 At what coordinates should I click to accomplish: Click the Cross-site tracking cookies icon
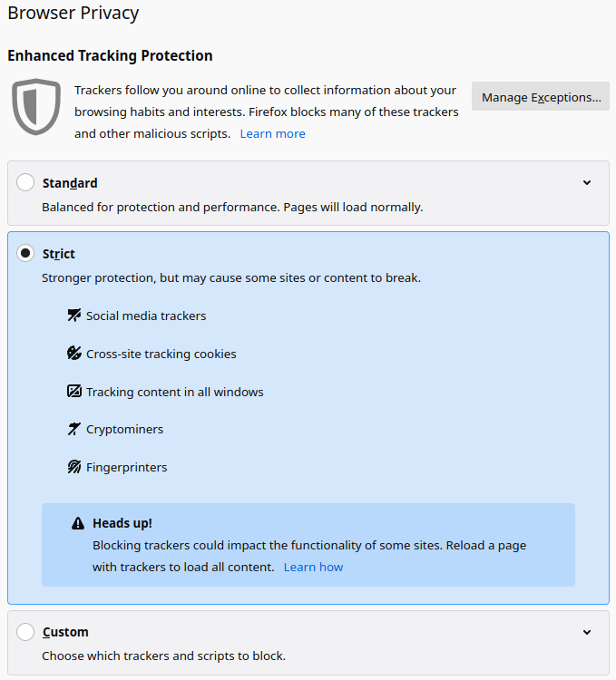tap(74, 354)
